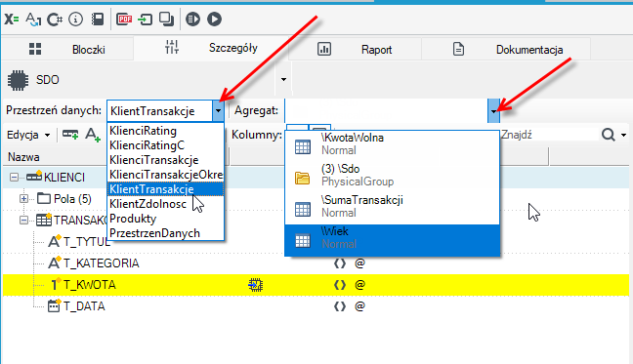This screenshot has height=364, width=633.
Task: Click the @ icon in T_KATEGORIA row
Action: pyautogui.click(x=359, y=263)
